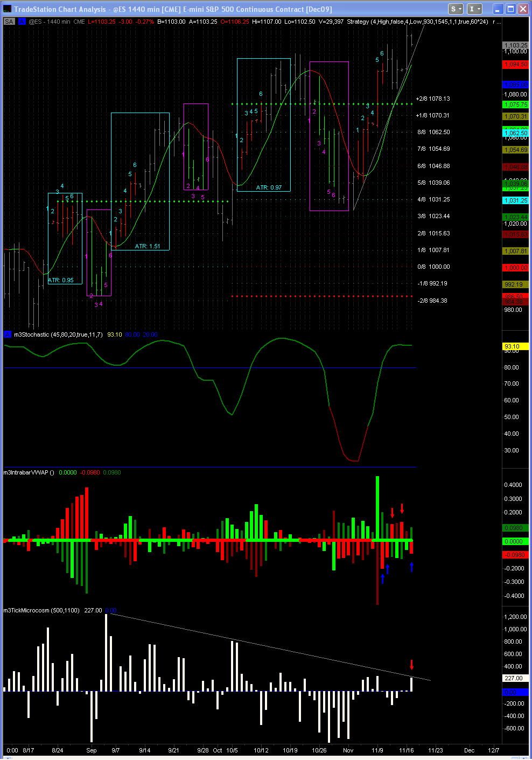Viewport: 532px width, 760px height.
Task: Click the 10/26 date on the time axis
Action: (319, 750)
